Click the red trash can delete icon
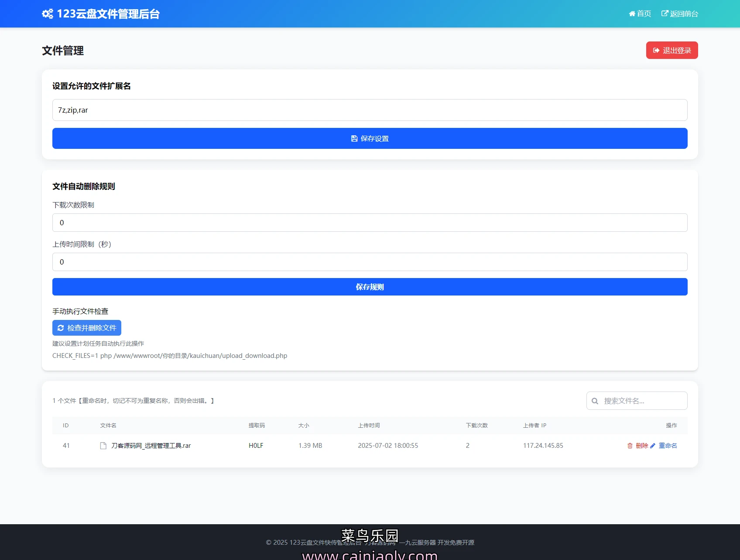This screenshot has width=740, height=560. 630,446
